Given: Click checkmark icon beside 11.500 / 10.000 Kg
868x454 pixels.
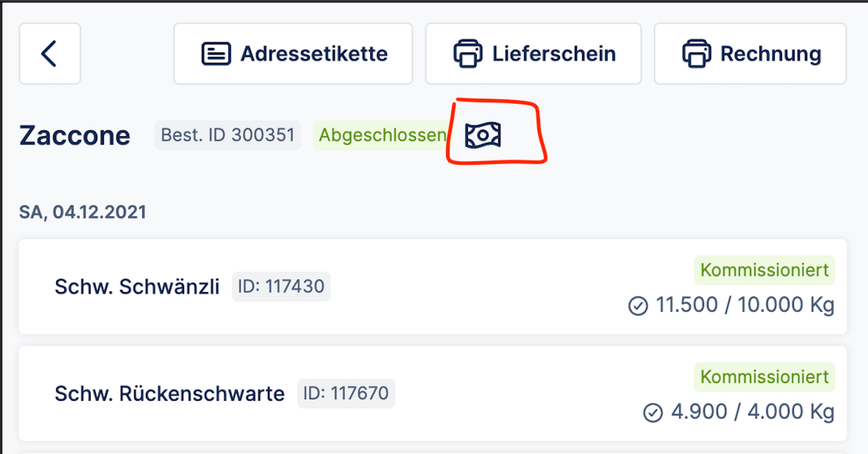Looking at the screenshot, I should (638, 306).
